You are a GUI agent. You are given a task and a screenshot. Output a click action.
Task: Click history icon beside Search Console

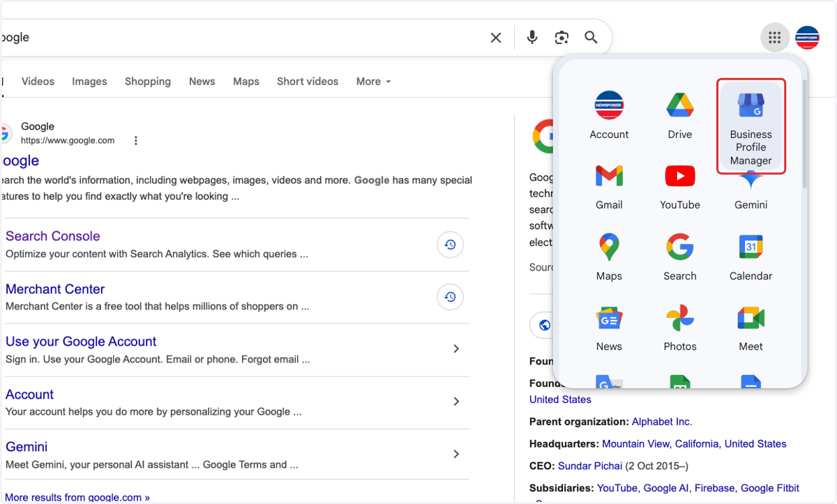450,245
